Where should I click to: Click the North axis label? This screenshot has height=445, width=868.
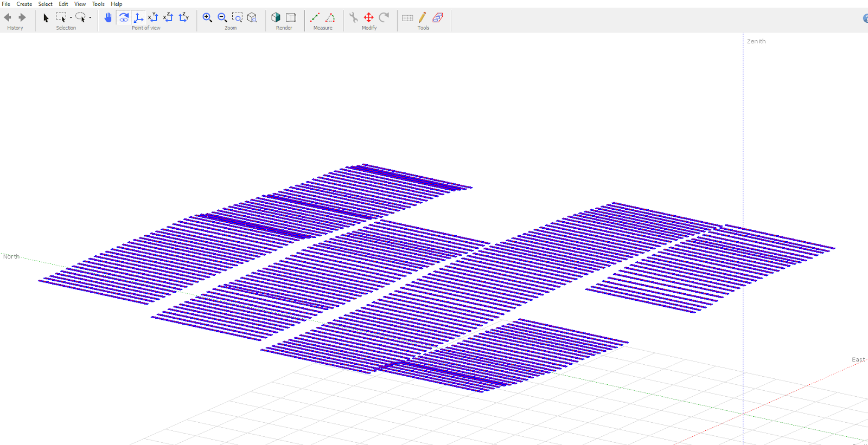(x=11, y=256)
